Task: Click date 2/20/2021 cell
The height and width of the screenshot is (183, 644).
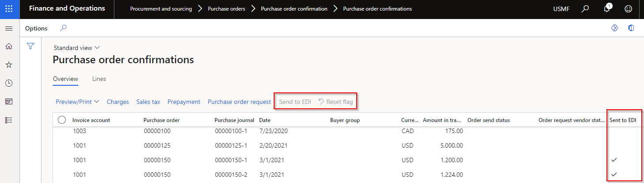Action: click(x=273, y=145)
